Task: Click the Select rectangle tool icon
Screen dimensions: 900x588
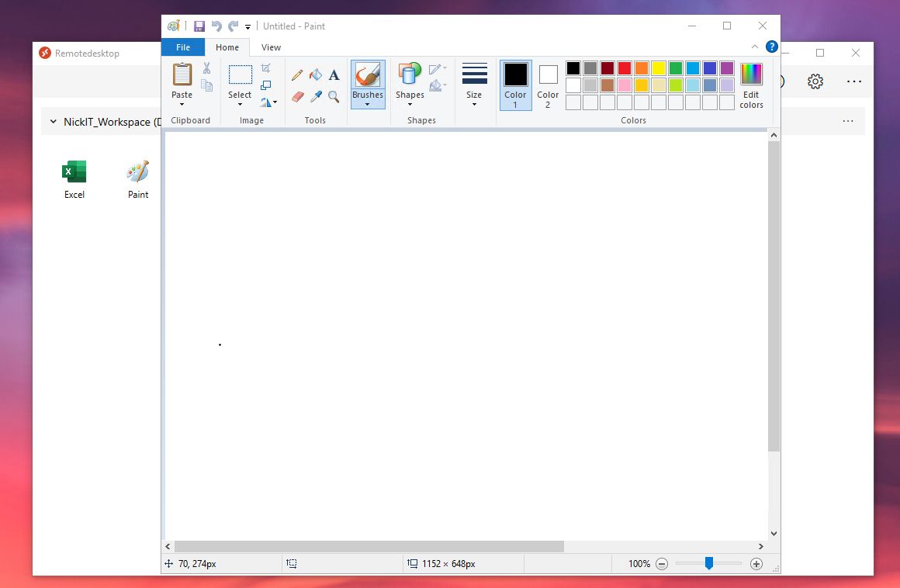Action: coord(240,74)
